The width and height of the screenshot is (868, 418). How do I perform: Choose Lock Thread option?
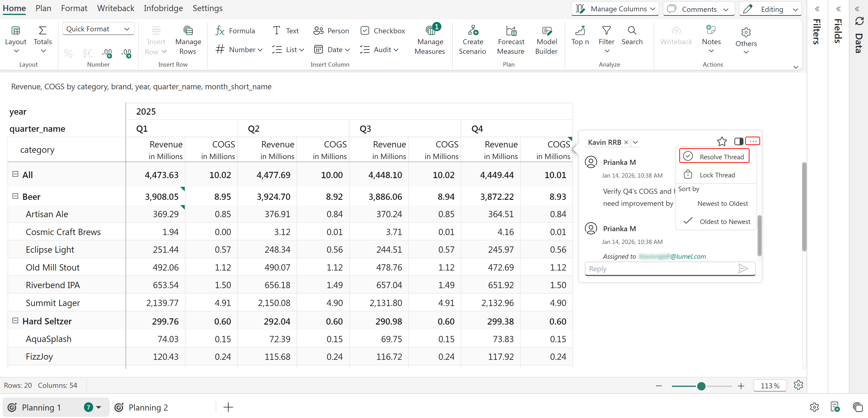[717, 175]
